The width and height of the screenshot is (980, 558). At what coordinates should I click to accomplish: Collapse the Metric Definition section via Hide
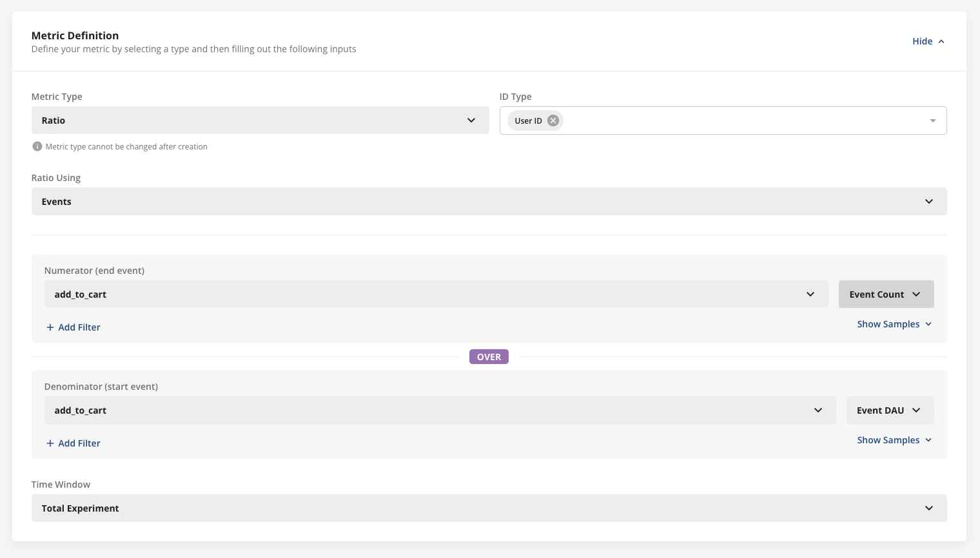tap(927, 41)
